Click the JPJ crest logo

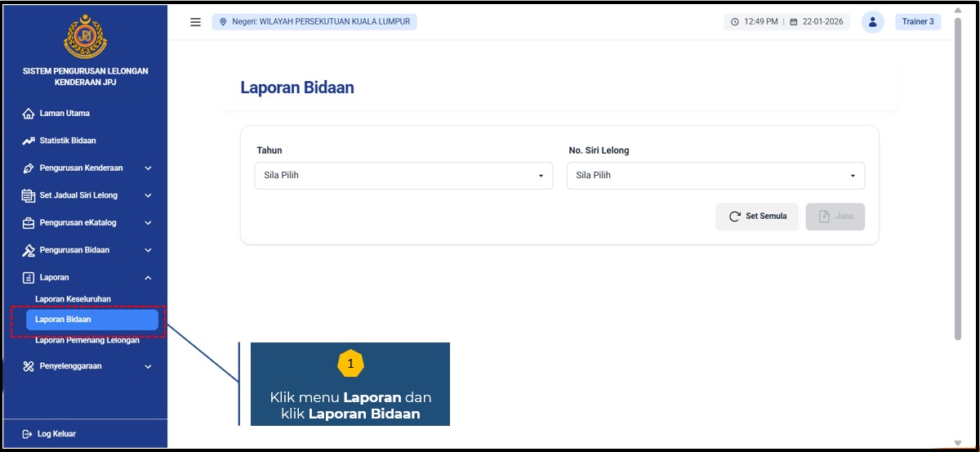[85, 35]
